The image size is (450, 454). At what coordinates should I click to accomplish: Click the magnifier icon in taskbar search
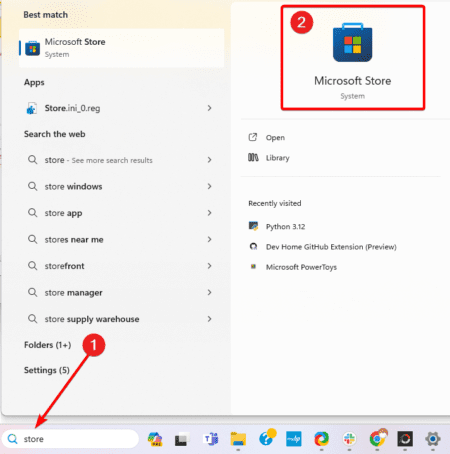(13, 439)
